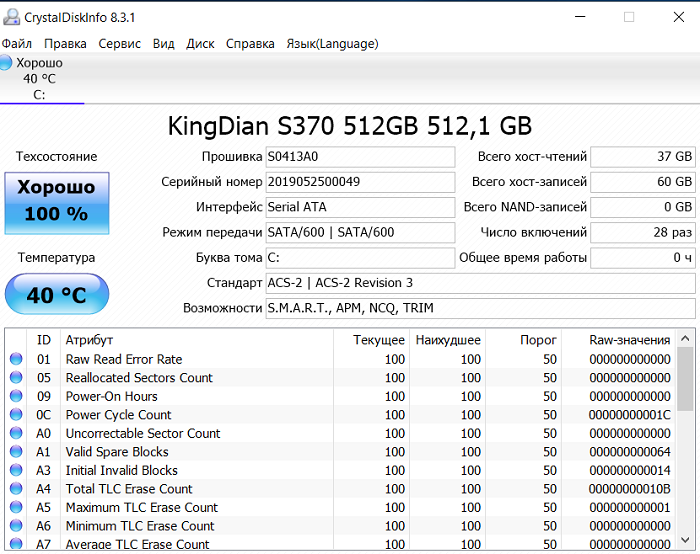The height and width of the screenshot is (554, 700).
Task: Click the Raw-значения column header
Action: pos(618,340)
